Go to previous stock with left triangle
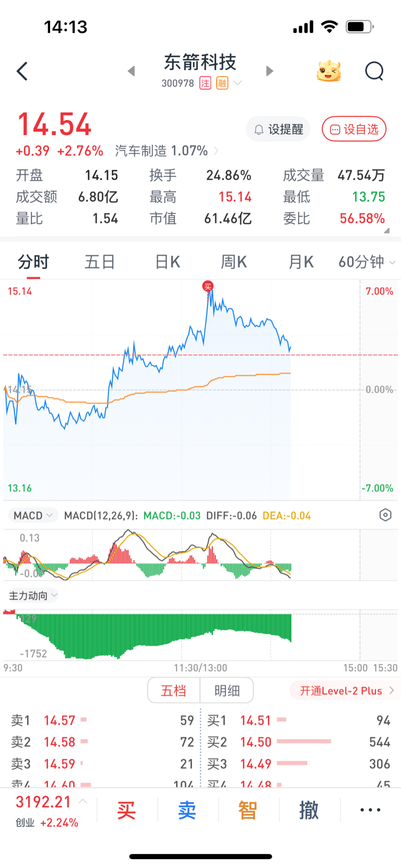 point(132,71)
